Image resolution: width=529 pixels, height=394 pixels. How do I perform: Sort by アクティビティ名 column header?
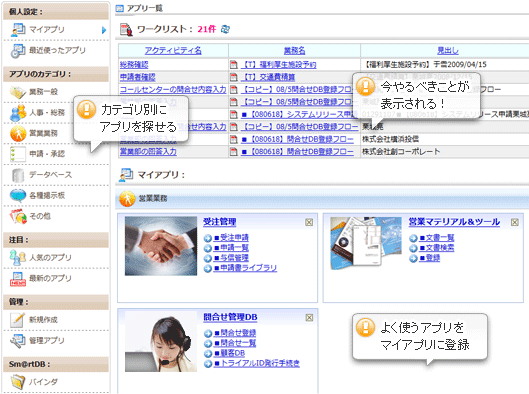(173, 51)
